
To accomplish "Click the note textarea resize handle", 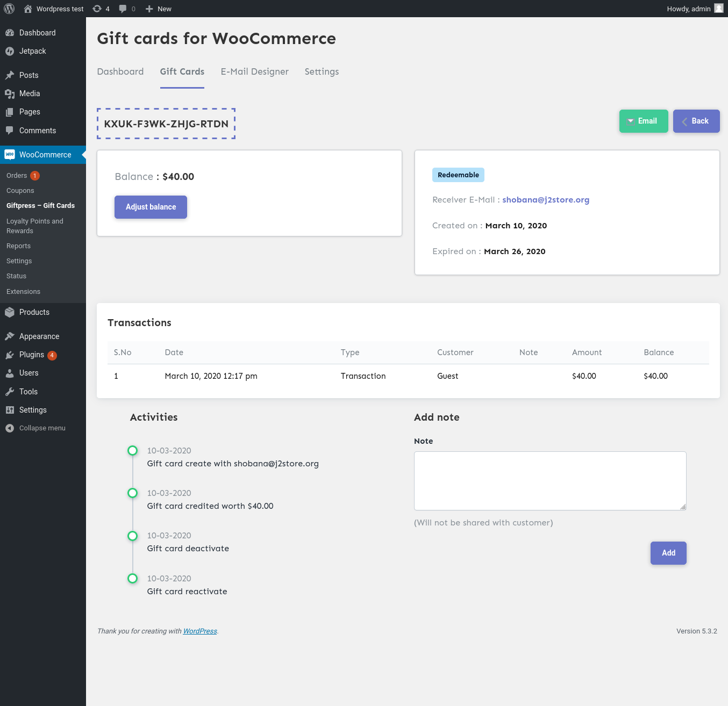I will tap(683, 507).
